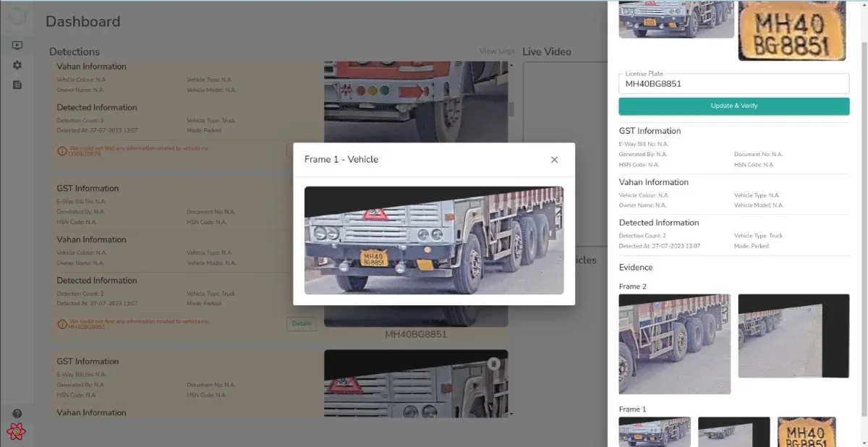868x447 pixels.
Task: Select Frame 2 truck side thumbnail
Action: (x=675, y=344)
